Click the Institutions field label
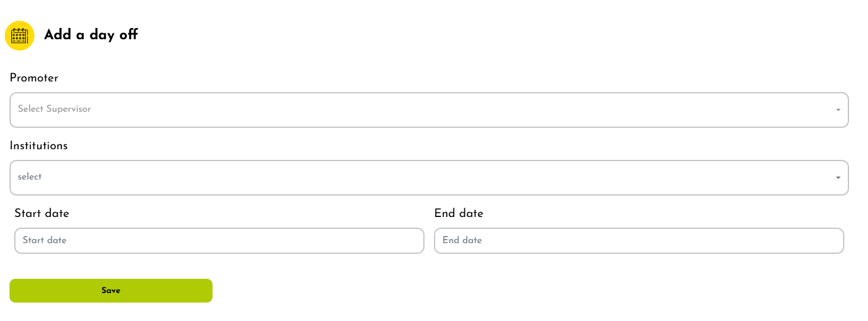The image size is (868, 321). [39, 146]
